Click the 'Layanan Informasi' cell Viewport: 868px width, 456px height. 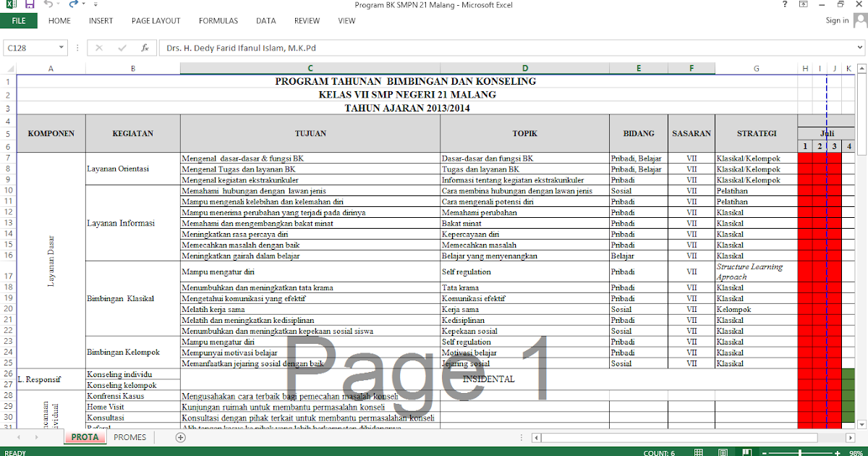click(133, 223)
